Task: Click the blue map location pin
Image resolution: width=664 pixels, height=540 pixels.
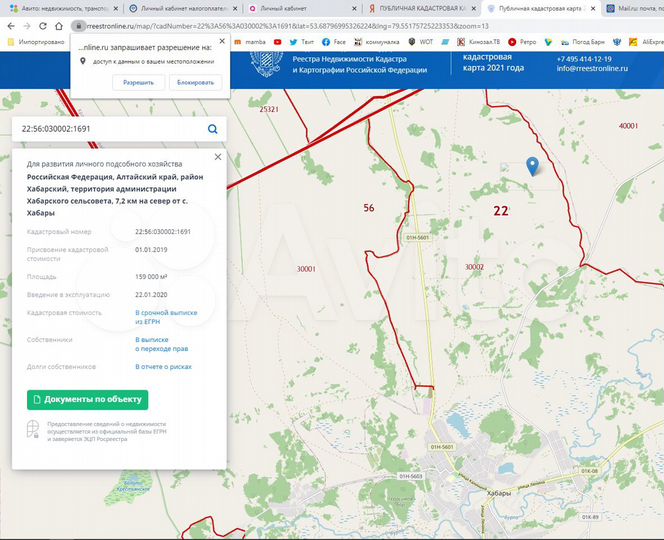Action: tap(532, 166)
